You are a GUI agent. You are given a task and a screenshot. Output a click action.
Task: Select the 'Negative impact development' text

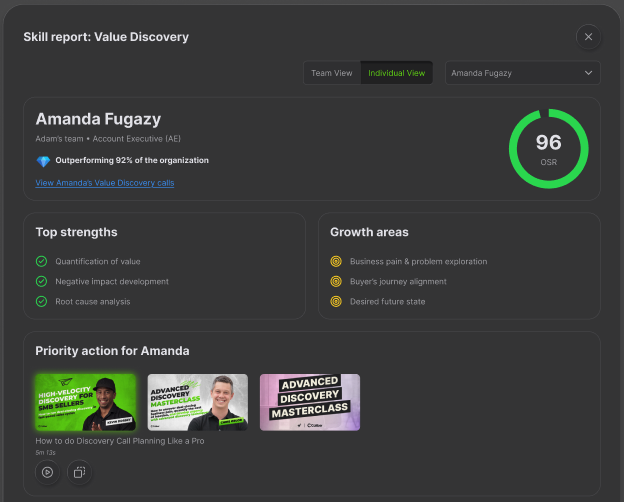tap(112, 281)
